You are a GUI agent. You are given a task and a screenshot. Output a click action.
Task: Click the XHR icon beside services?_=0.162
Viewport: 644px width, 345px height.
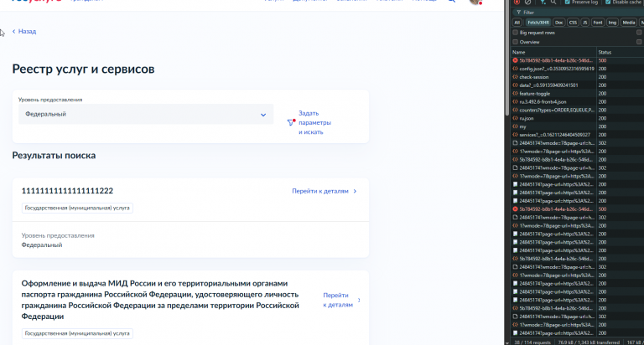(x=515, y=135)
